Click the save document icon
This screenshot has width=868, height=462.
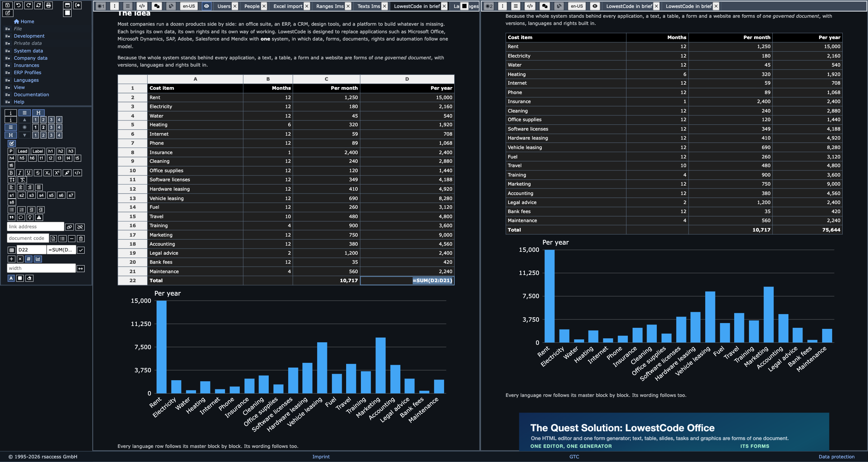point(8,5)
